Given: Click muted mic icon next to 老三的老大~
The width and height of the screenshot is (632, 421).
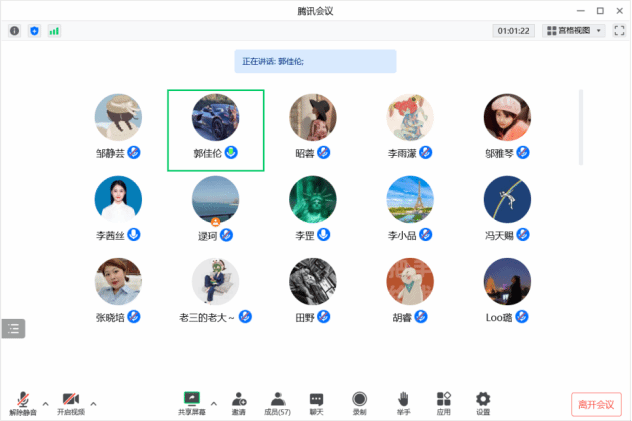Looking at the screenshot, I should (245, 317).
